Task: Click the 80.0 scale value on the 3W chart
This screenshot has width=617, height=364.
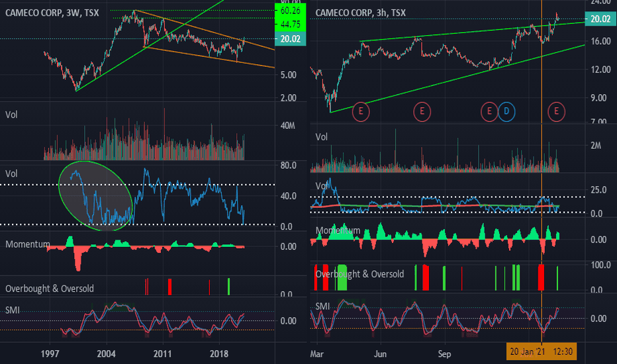Action: tap(289, 165)
